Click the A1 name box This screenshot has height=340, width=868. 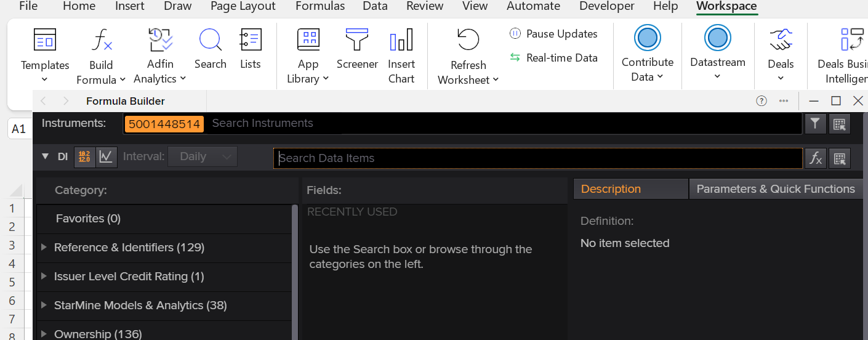click(x=19, y=129)
